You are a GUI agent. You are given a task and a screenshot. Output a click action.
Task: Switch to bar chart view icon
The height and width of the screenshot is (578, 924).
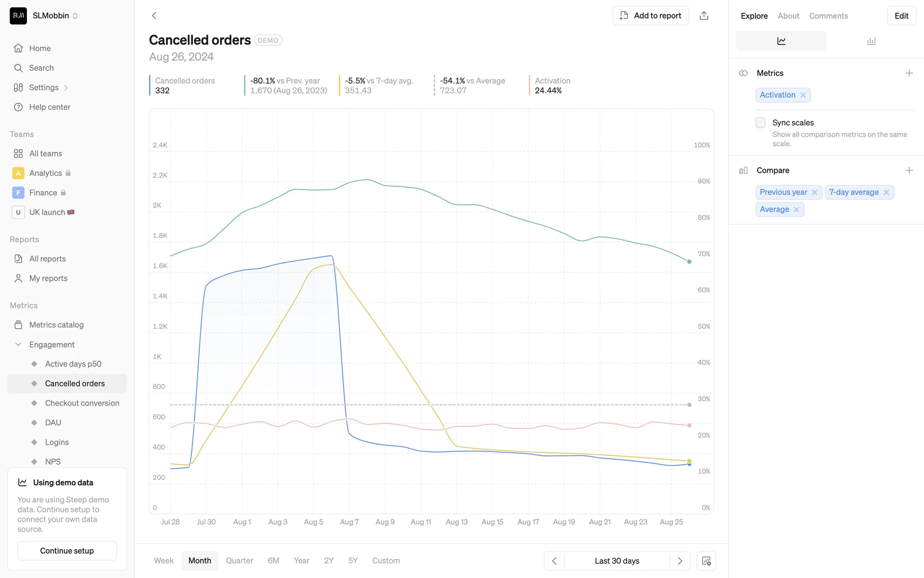coord(871,41)
